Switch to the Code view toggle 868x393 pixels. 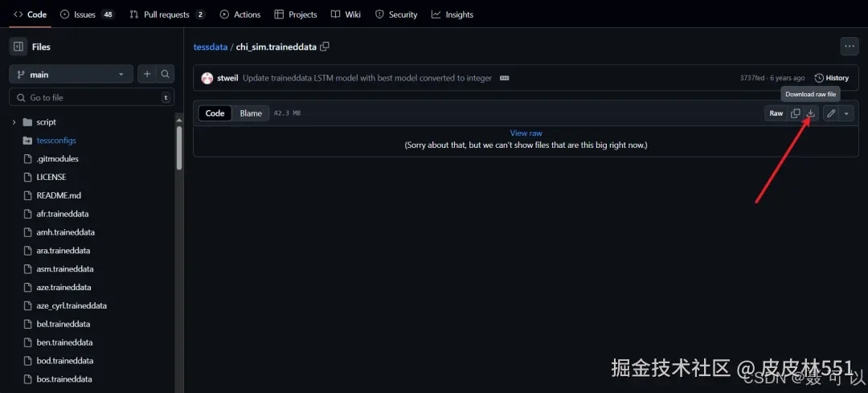point(215,113)
